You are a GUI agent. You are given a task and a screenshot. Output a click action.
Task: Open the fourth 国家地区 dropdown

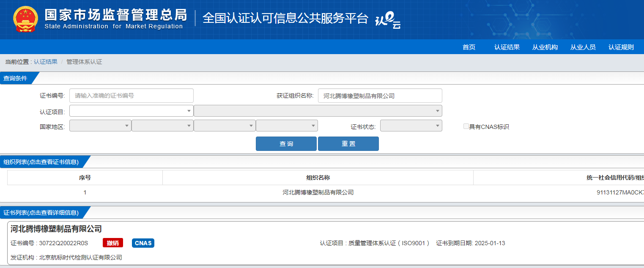click(x=287, y=126)
